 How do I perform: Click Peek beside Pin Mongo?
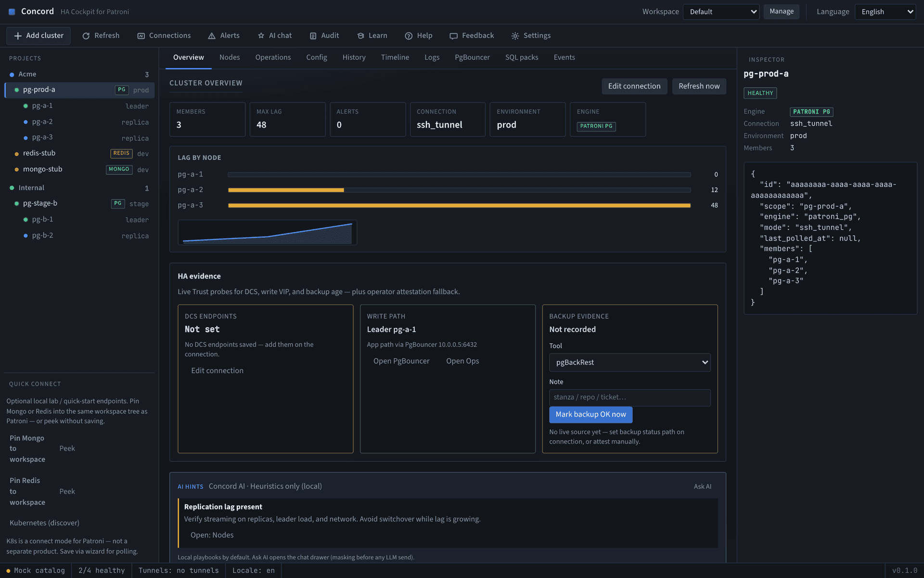(67, 448)
